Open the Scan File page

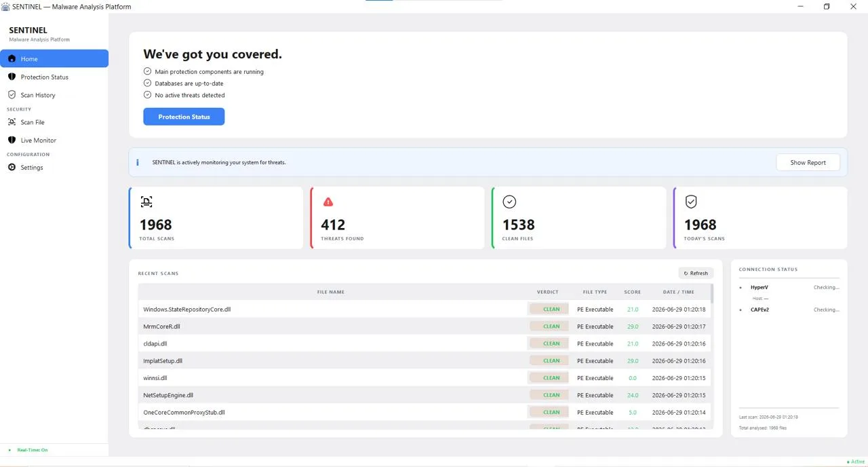click(x=54, y=122)
